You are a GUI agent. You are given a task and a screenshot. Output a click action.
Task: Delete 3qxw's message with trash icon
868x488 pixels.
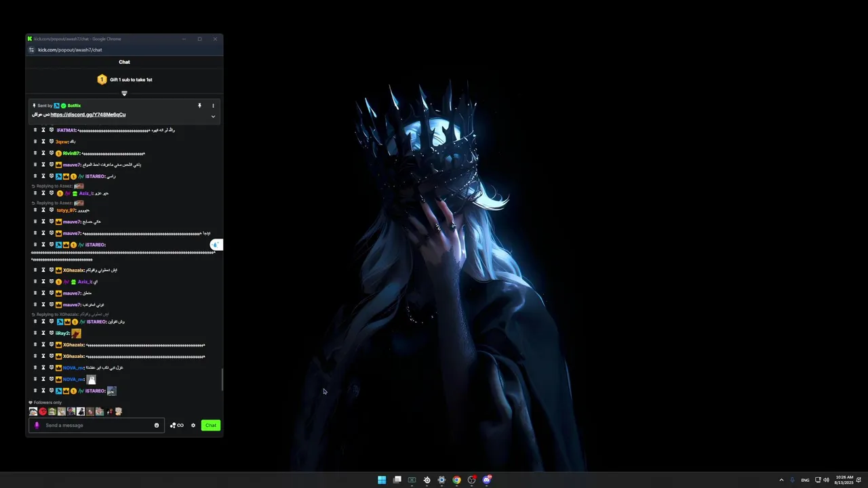pyautogui.click(x=35, y=142)
